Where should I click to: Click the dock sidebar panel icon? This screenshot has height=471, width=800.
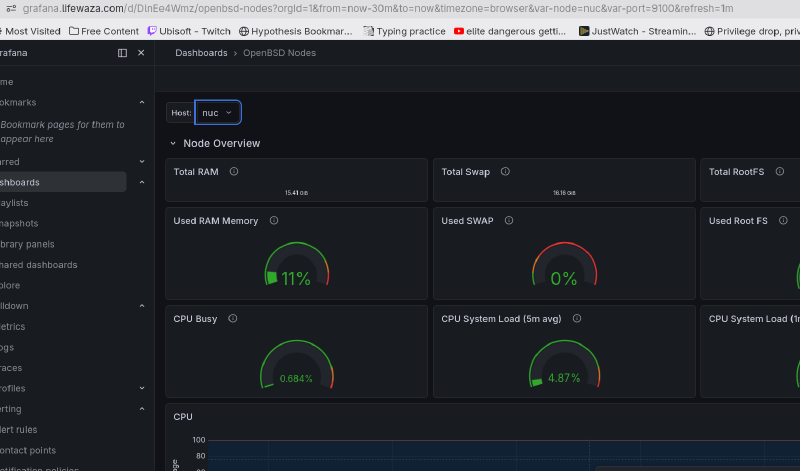tap(122, 53)
